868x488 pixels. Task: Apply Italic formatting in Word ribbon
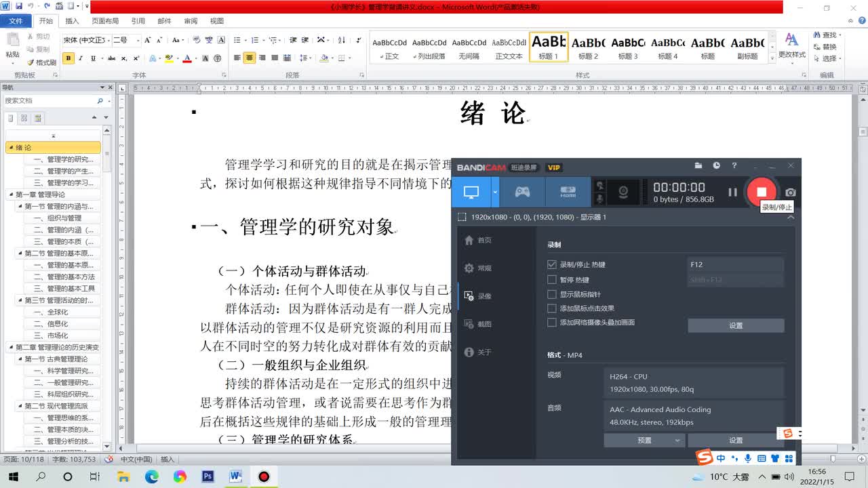pos(80,58)
